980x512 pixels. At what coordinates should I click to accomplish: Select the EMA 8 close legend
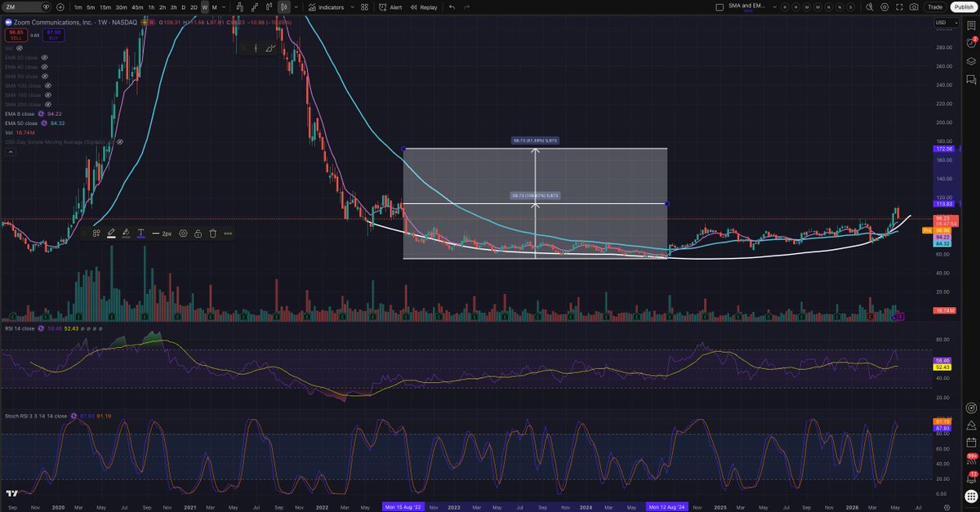(x=19, y=114)
